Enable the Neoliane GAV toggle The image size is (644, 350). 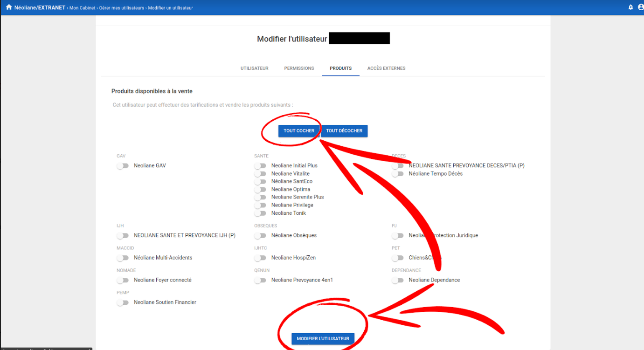point(123,166)
